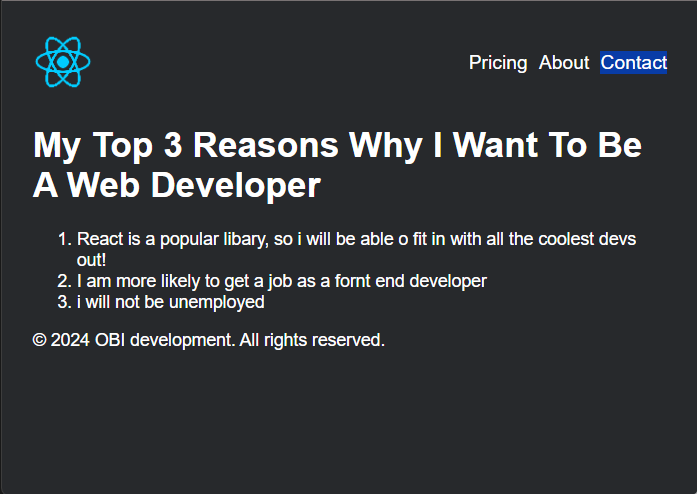Click first list item about React popular library
The height and width of the screenshot is (494, 697).
[x=356, y=249]
